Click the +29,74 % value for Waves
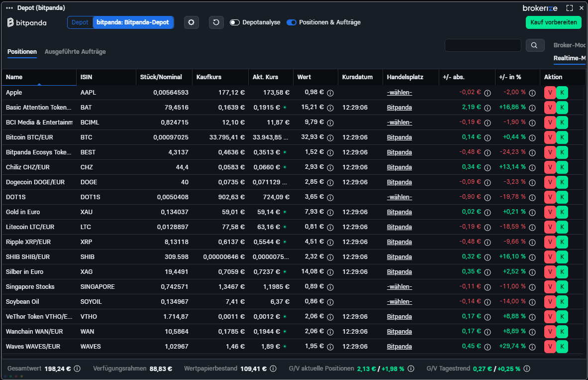 pyautogui.click(x=512, y=346)
